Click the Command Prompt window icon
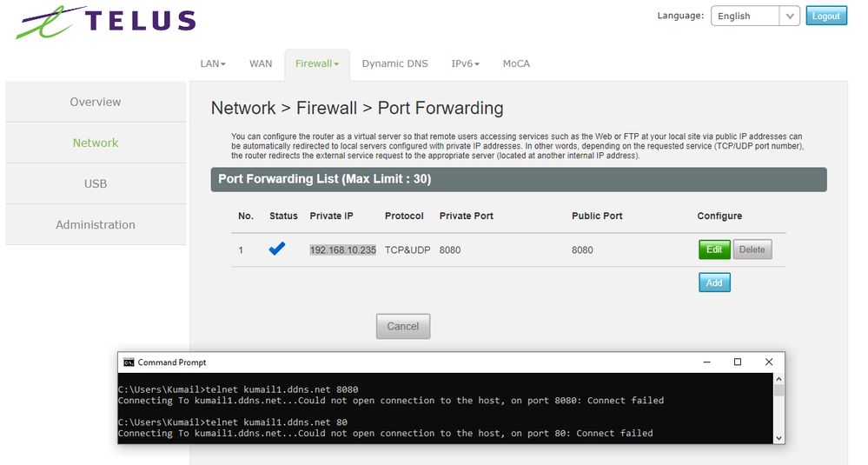 [129, 362]
